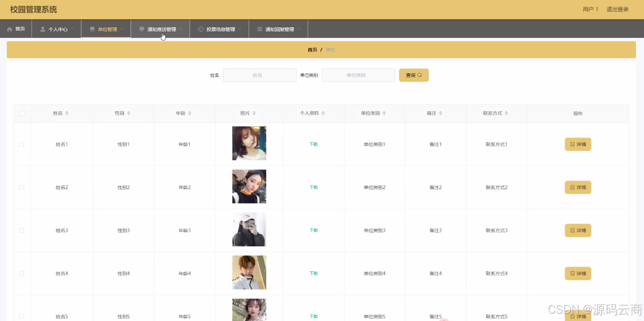Image resolution: width=644 pixels, height=321 pixels.
Task: Go to the 首页 navigation menu item
Action: [16, 29]
